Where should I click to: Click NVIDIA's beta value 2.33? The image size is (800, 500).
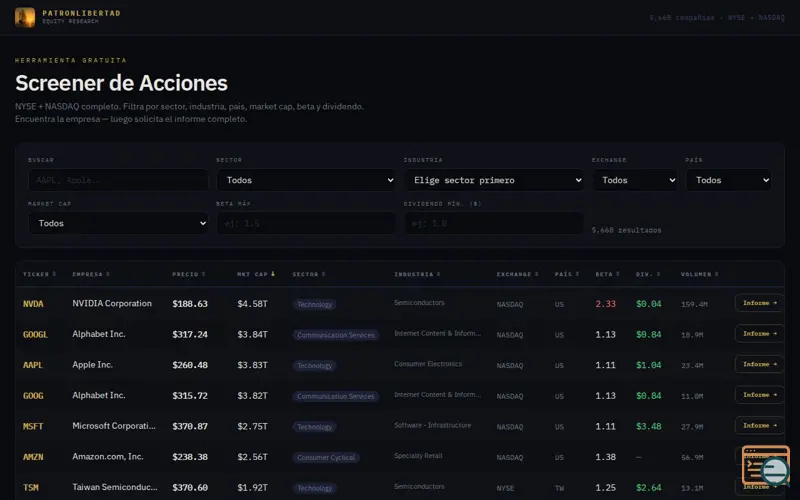[x=606, y=304]
